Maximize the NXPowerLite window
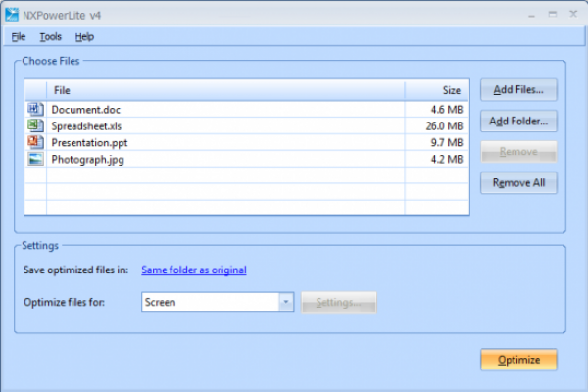The image size is (588, 392). tap(553, 15)
